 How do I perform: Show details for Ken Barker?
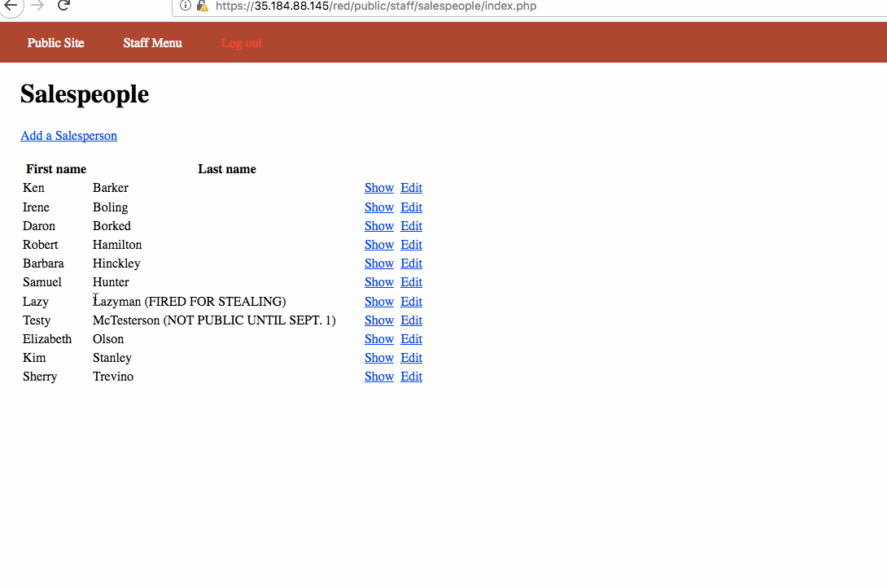click(378, 188)
